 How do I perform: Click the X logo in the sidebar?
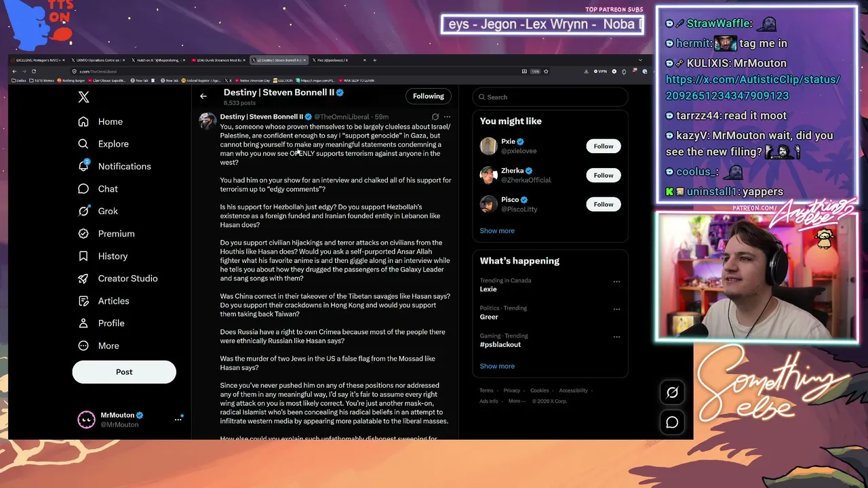83,97
